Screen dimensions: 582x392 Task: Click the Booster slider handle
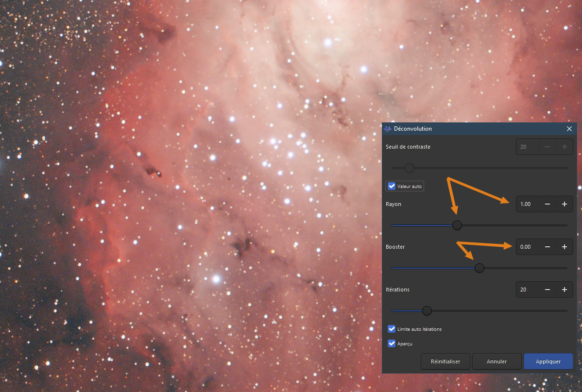click(479, 268)
